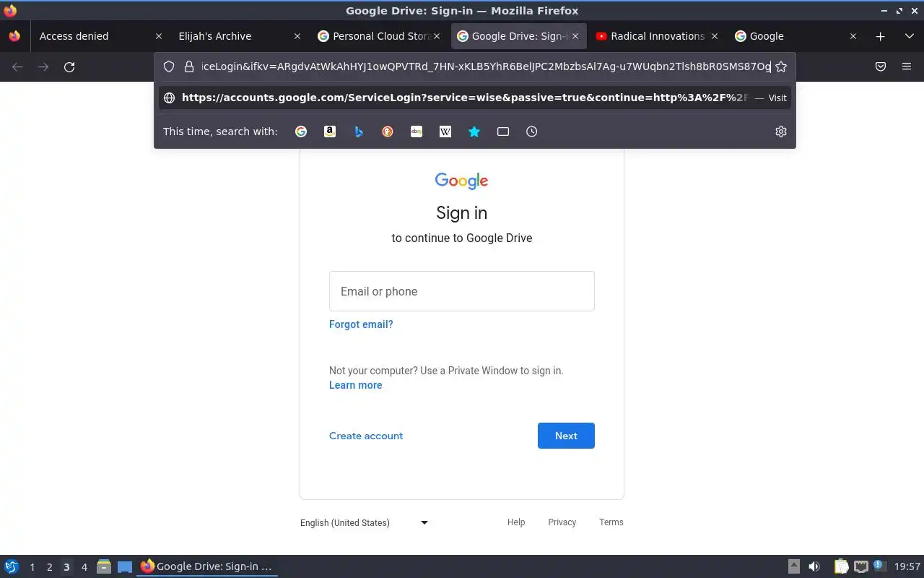Viewport: 924px width, 578px height.
Task: Open system volume control in tray
Action: [x=814, y=566]
